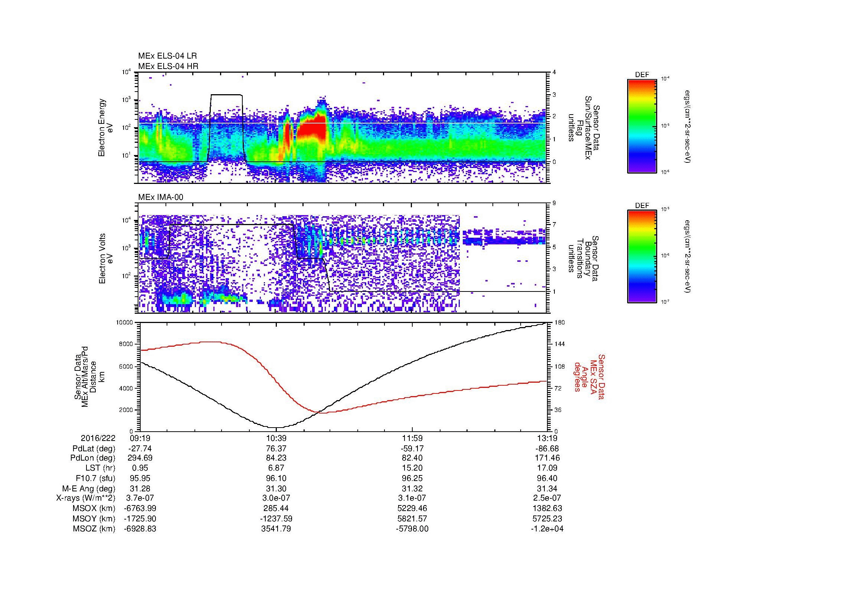Click PdLat value '76.37'
The image size is (868, 613).
coord(276,449)
